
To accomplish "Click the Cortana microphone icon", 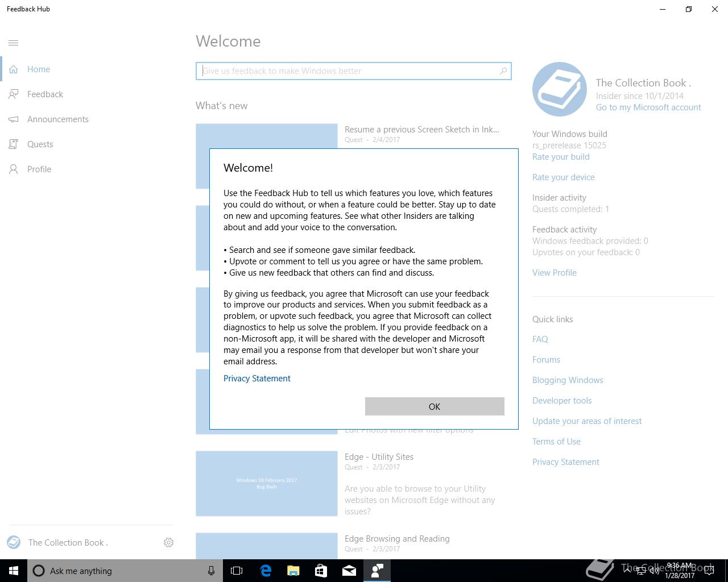I will point(211,571).
